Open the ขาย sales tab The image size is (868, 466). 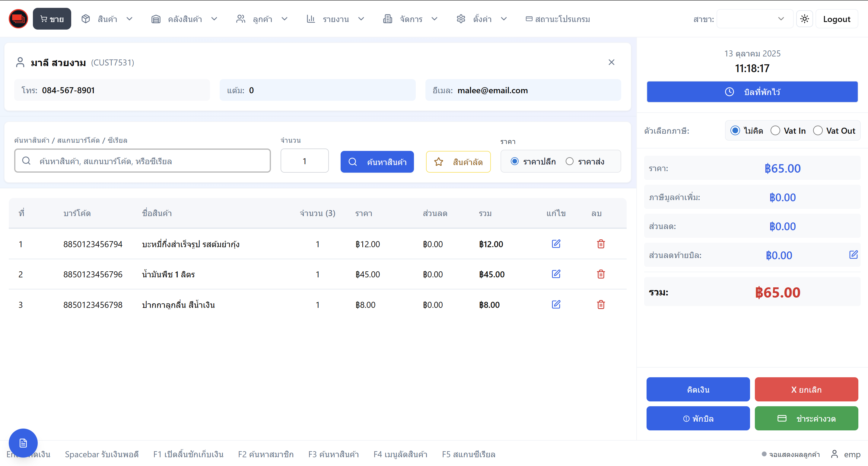click(x=52, y=19)
